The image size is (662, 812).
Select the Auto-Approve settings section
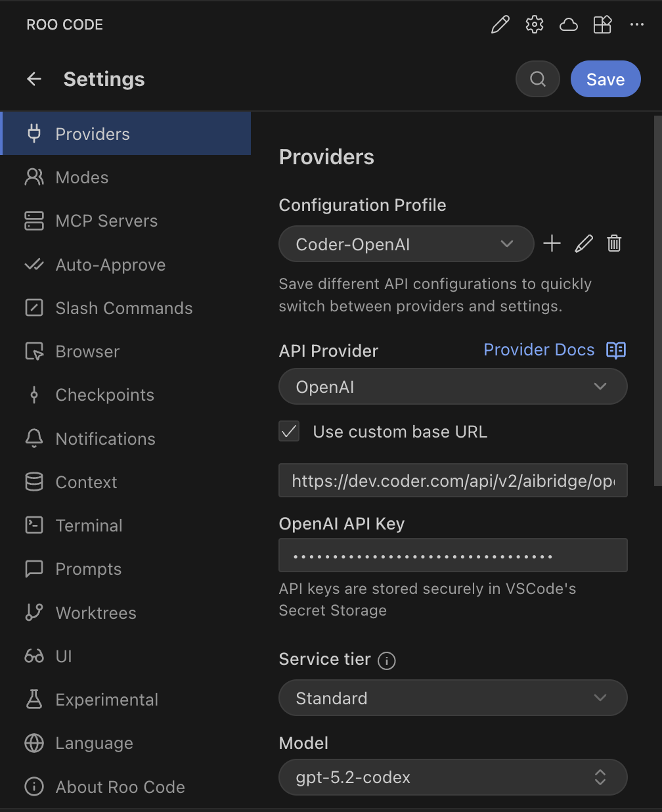34,264
